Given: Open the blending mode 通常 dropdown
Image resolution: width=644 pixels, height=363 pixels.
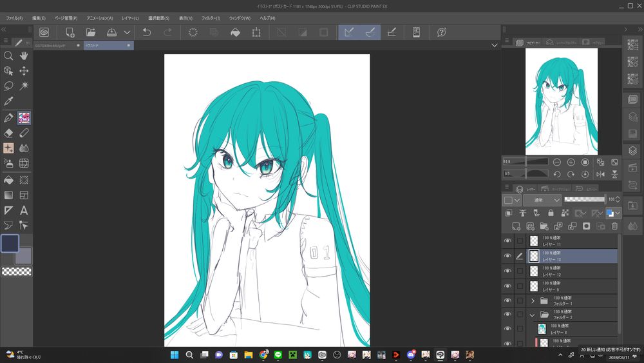Looking at the screenshot, I should (x=542, y=201).
